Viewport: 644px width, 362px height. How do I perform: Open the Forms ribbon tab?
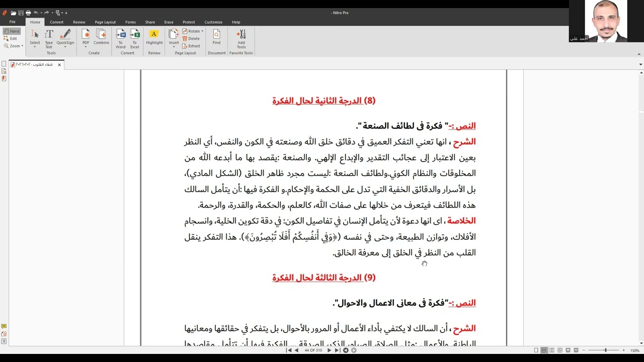(130, 22)
